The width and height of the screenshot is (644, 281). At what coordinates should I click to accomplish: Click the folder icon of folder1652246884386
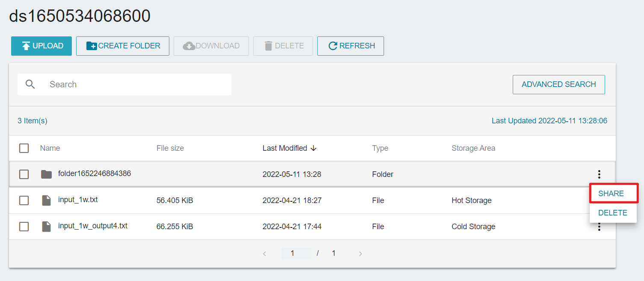46,174
